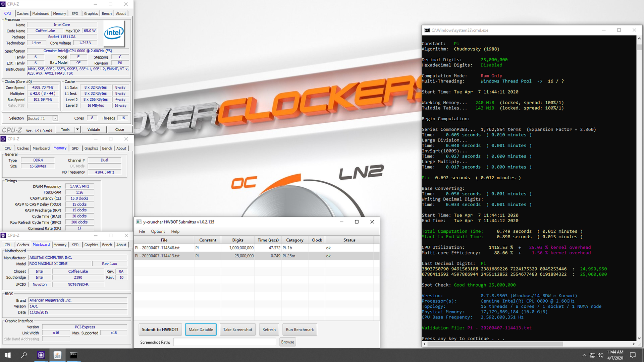Screen dimensions: 644x362
Task: Open Help menu in HWBOT Submitter
Action: pyautogui.click(x=175, y=232)
